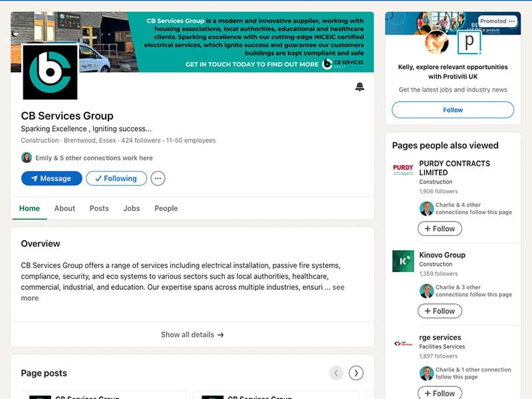Open PURDY CONTRACTS LIMITED page name
532x399 pixels.
coord(454,168)
